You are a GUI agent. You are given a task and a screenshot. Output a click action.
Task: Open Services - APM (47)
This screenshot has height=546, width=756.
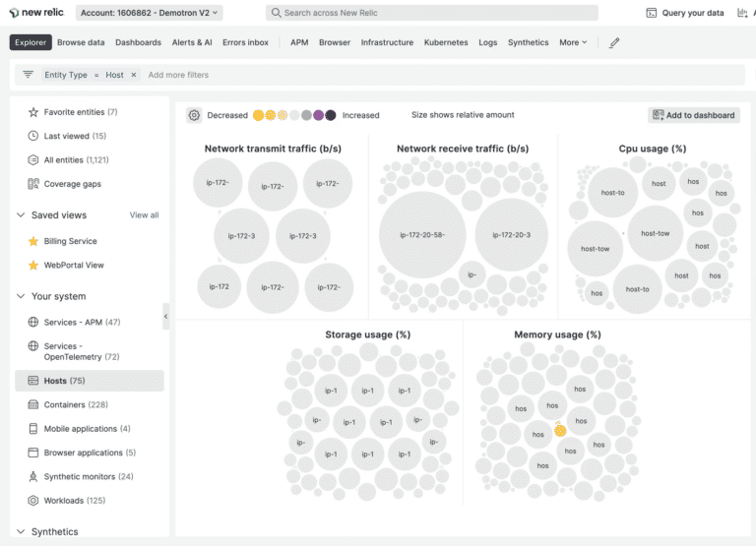(82, 322)
